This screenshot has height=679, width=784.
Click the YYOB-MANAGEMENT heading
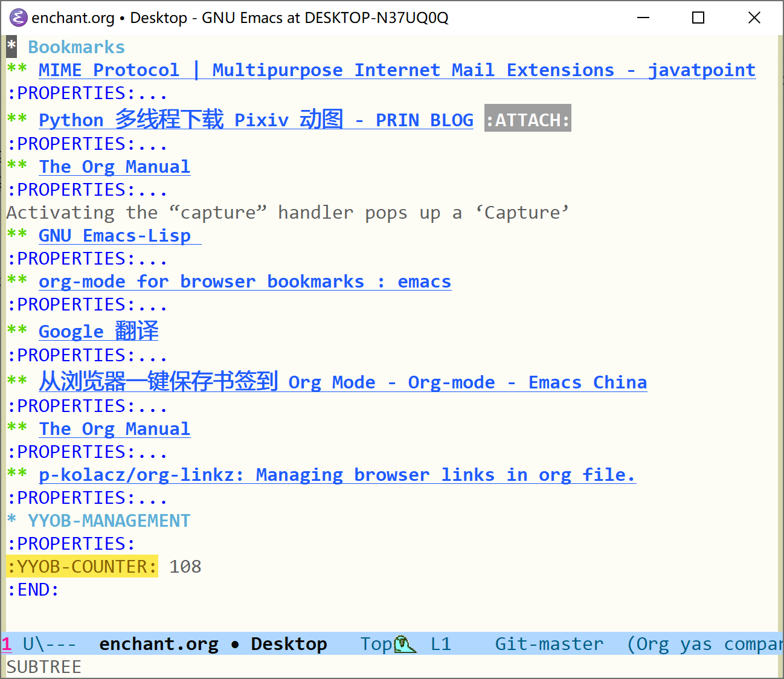tap(109, 521)
